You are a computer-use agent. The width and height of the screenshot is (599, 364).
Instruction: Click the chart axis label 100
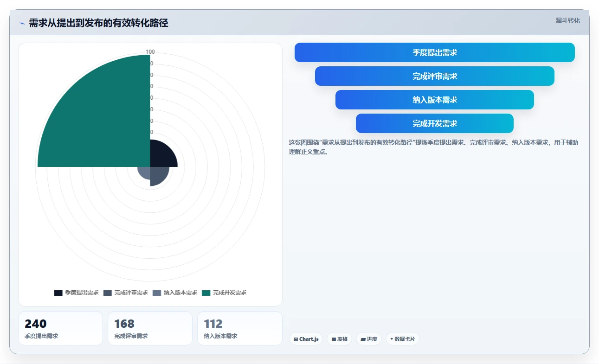[150, 52]
